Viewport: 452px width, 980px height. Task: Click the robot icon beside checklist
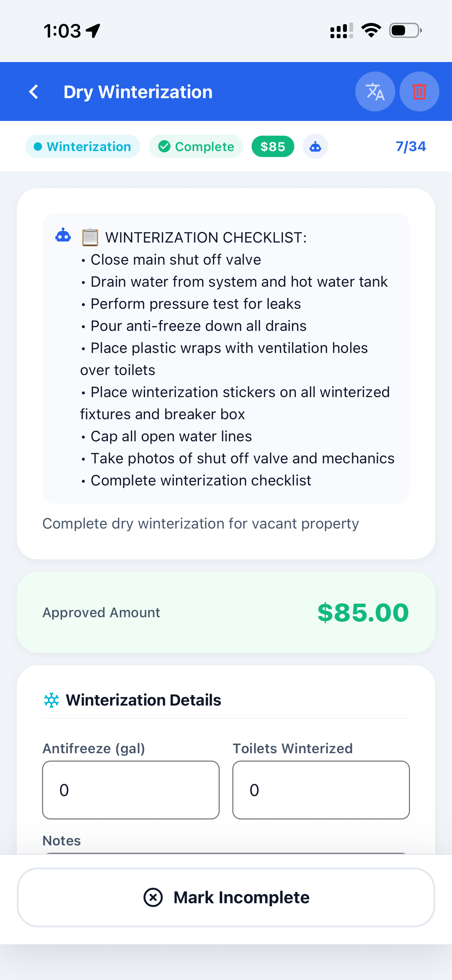(x=63, y=236)
